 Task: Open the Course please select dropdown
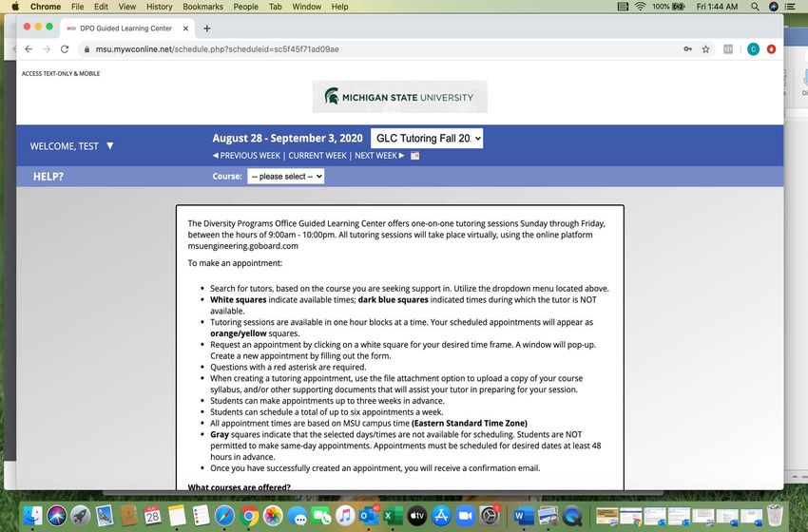[285, 176]
